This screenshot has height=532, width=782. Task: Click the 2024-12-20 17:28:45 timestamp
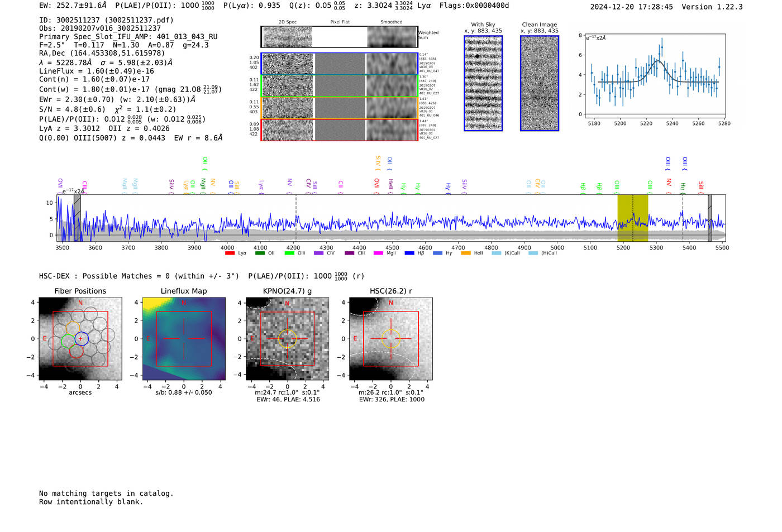(632, 7)
